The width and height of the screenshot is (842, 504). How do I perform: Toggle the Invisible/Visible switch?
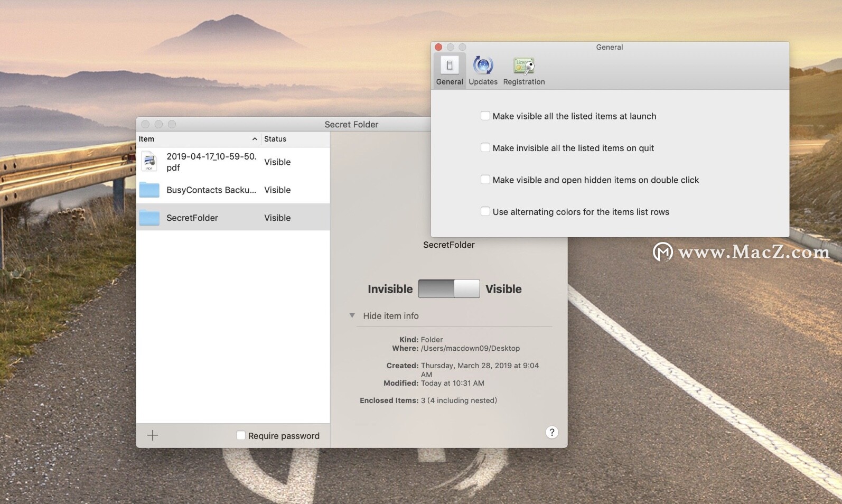click(449, 289)
